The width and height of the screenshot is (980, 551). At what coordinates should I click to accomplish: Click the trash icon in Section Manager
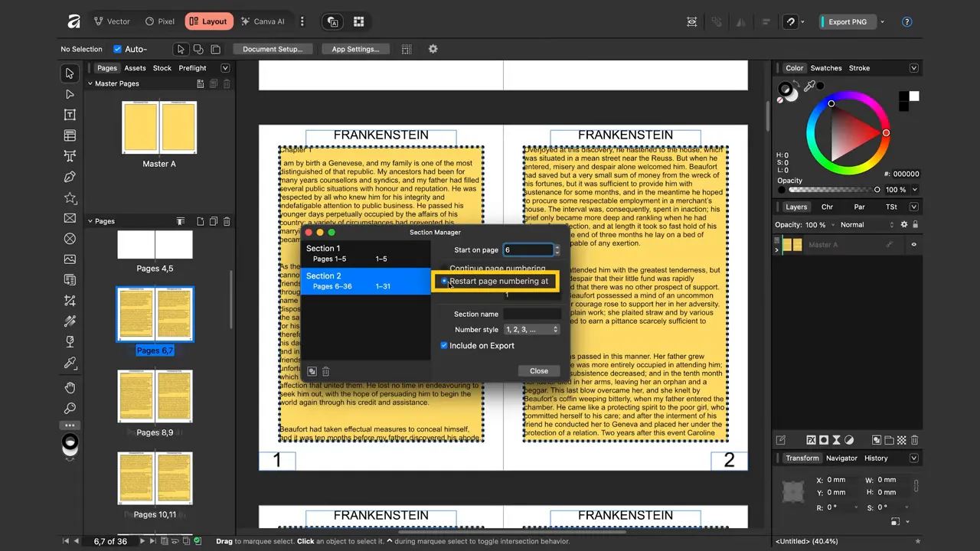[325, 371]
